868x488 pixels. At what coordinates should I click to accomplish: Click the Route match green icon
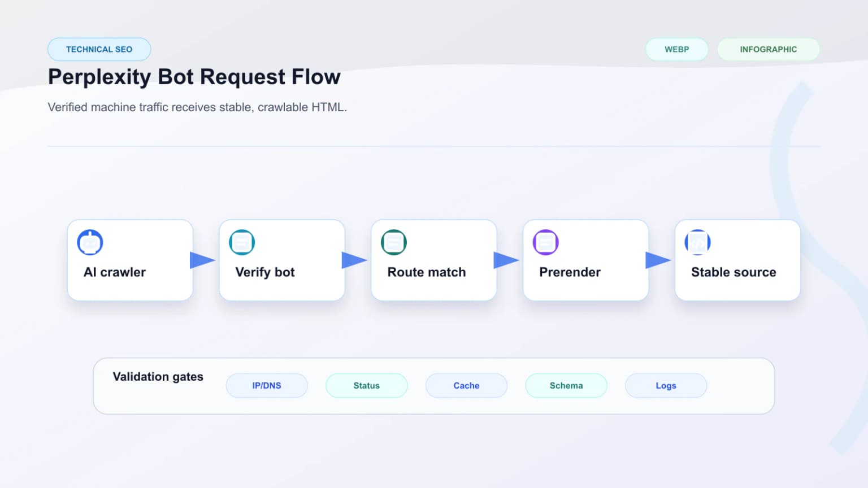pyautogui.click(x=394, y=242)
